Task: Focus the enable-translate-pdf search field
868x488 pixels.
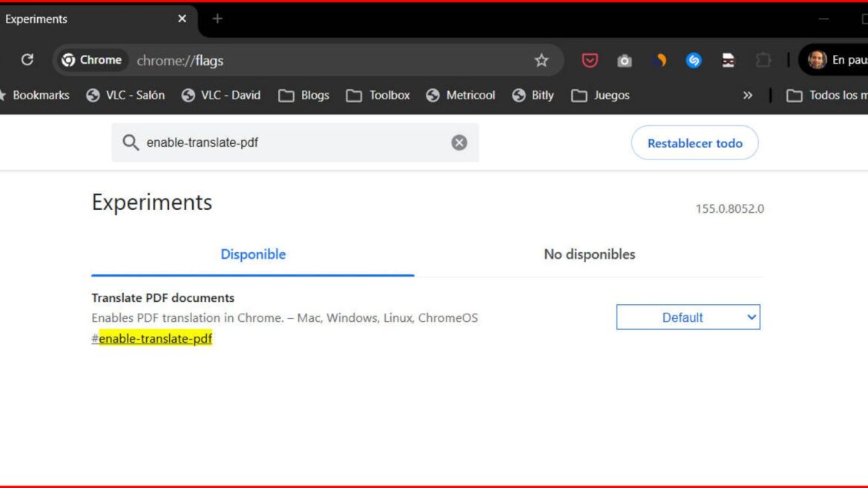Action: [x=295, y=142]
